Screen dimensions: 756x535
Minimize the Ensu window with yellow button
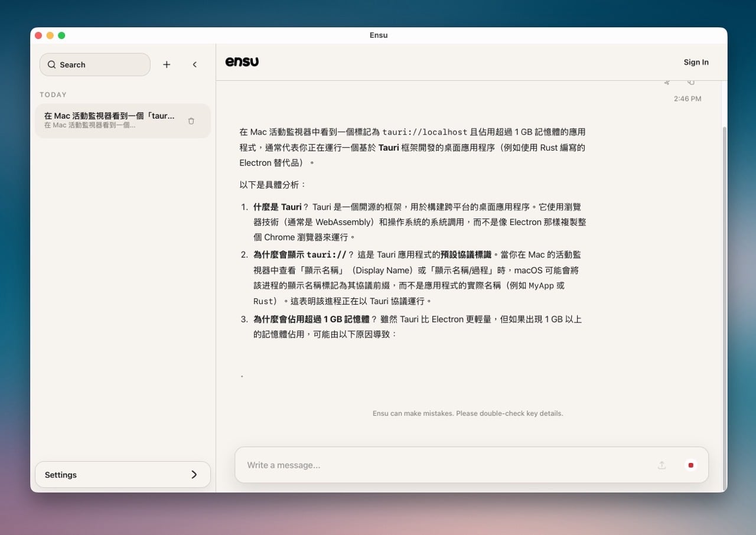tap(50, 35)
